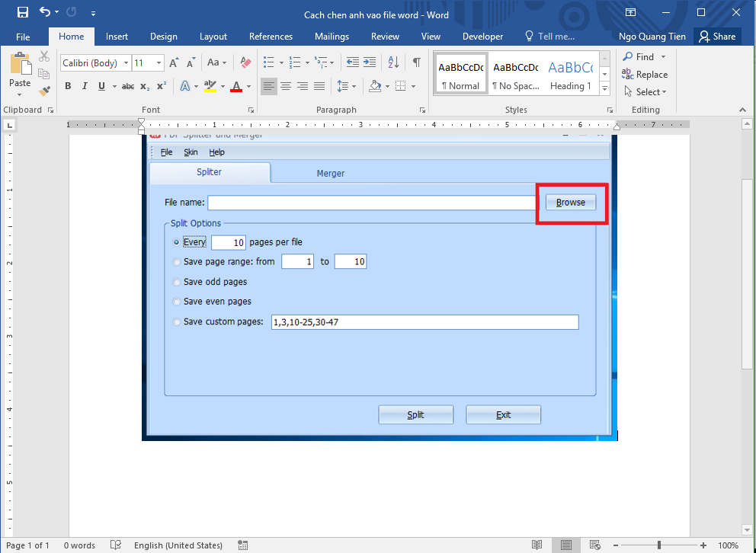Screen dimensions: 756x553
Task: Switch to the Layout tab
Action: (213, 37)
